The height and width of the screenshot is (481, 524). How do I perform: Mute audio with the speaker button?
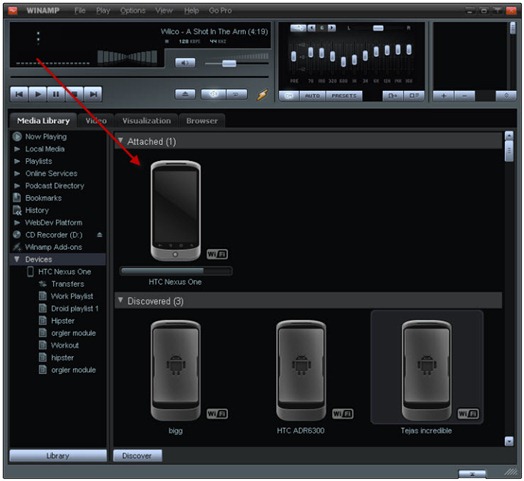[x=185, y=63]
